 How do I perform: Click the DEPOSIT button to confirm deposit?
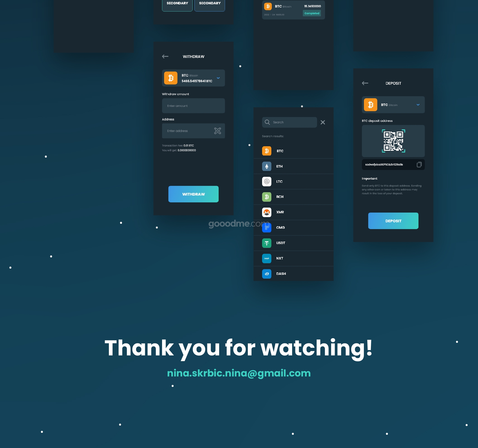click(x=393, y=221)
